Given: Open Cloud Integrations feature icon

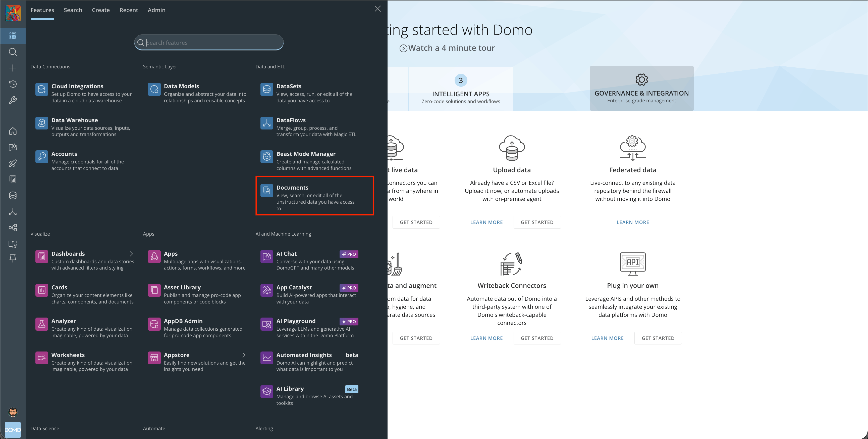Looking at the screenshot, I should point(42,90).
